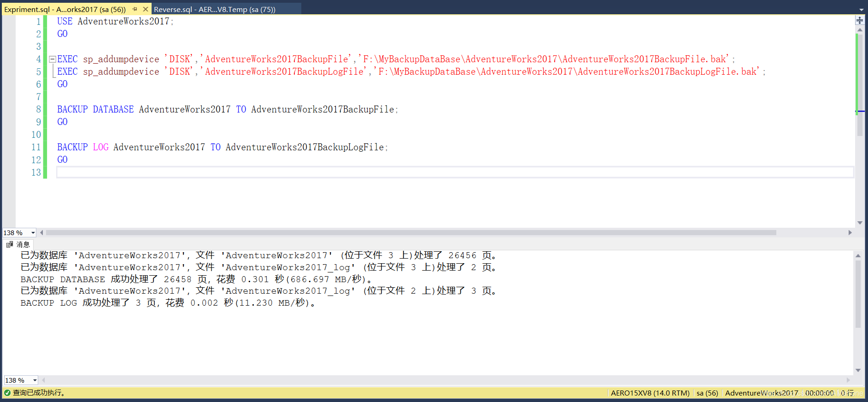Click the editor horizontal scrollbar thumb
The image size is (868, 402).
click(411, 233)
